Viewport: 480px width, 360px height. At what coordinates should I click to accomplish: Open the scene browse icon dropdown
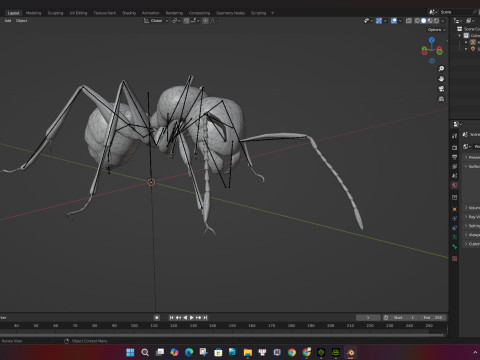(x=433, y=12)
